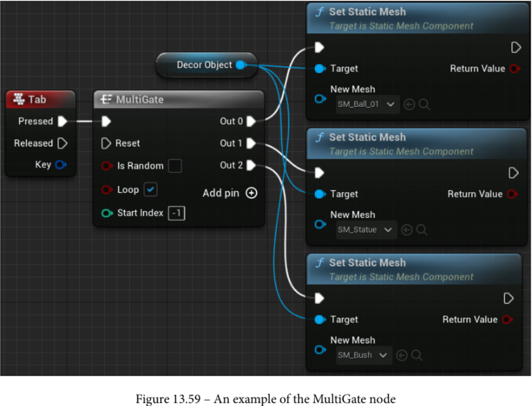Use selected asset arrow next to SM_Bush
This screenshot has height=406, width=532.
[x=402, y=356]
